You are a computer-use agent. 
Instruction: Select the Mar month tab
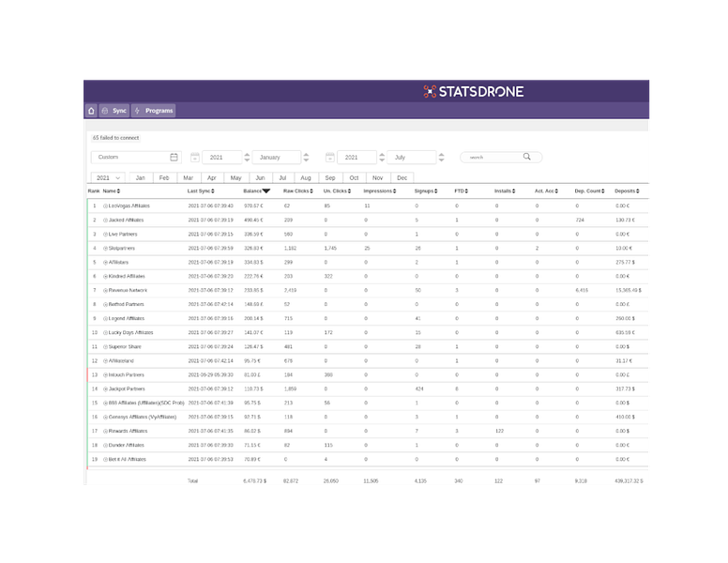pyautogui.click(x=188, y=178)
